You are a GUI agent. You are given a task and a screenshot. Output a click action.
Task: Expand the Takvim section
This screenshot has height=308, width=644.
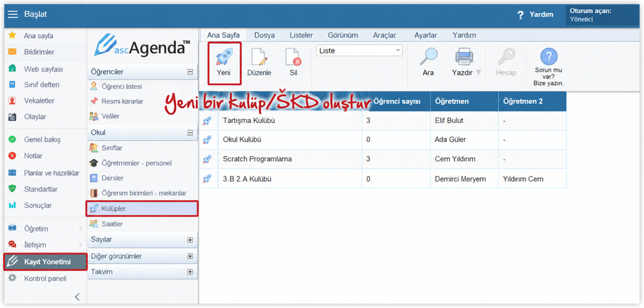coord(190,272)
